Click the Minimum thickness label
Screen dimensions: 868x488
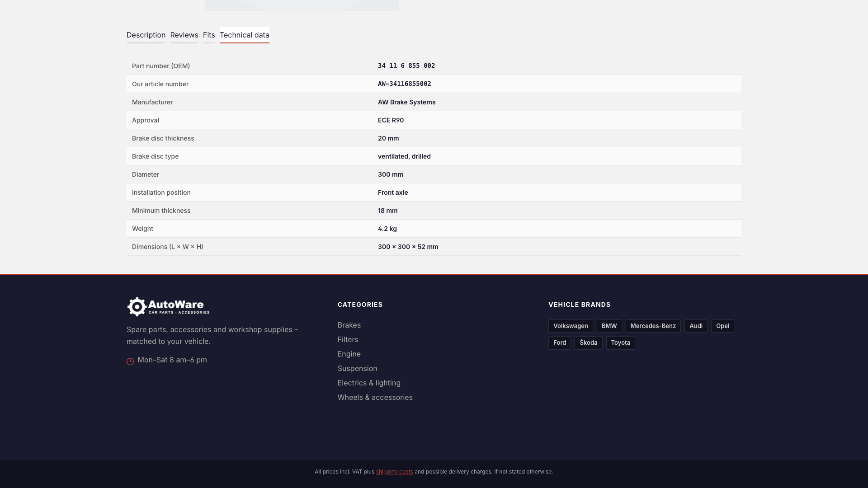pos(161,211)
